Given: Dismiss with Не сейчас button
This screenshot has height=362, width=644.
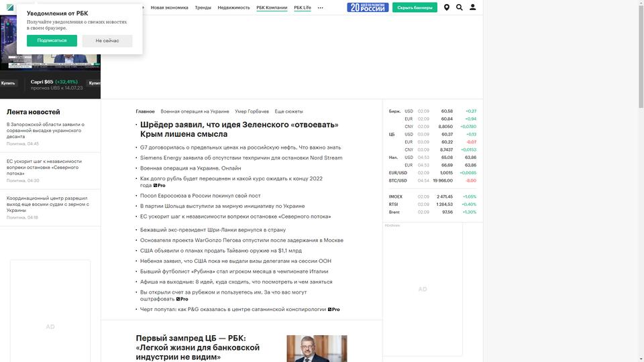Looking at the screenshot, I should pyautogui.click(x=107, y=41).
